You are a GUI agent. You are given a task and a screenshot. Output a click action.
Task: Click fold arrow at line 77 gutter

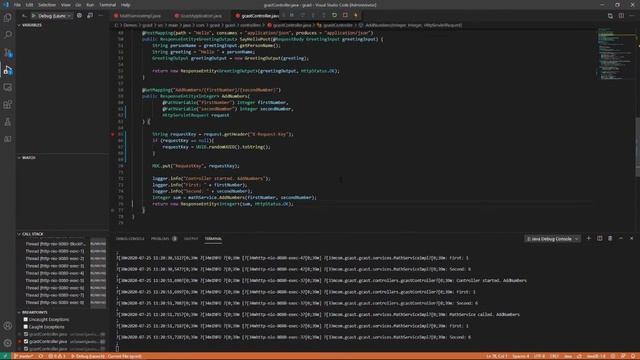113,210
